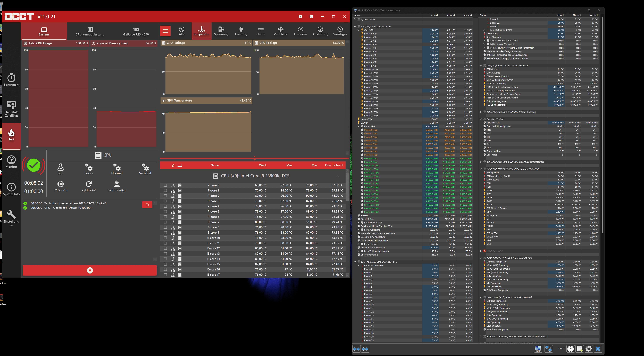Click the OCCT screenshot camera icon
Viewport: 644px width, 356px height.
click(311, 16)
